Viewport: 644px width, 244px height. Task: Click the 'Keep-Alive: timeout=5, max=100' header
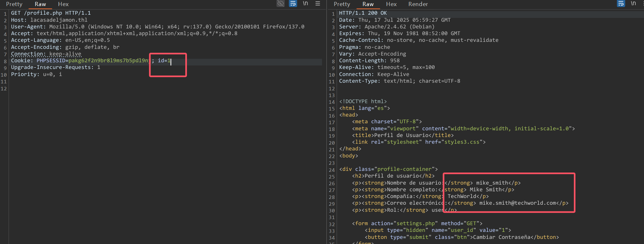(x=387, y=67)
